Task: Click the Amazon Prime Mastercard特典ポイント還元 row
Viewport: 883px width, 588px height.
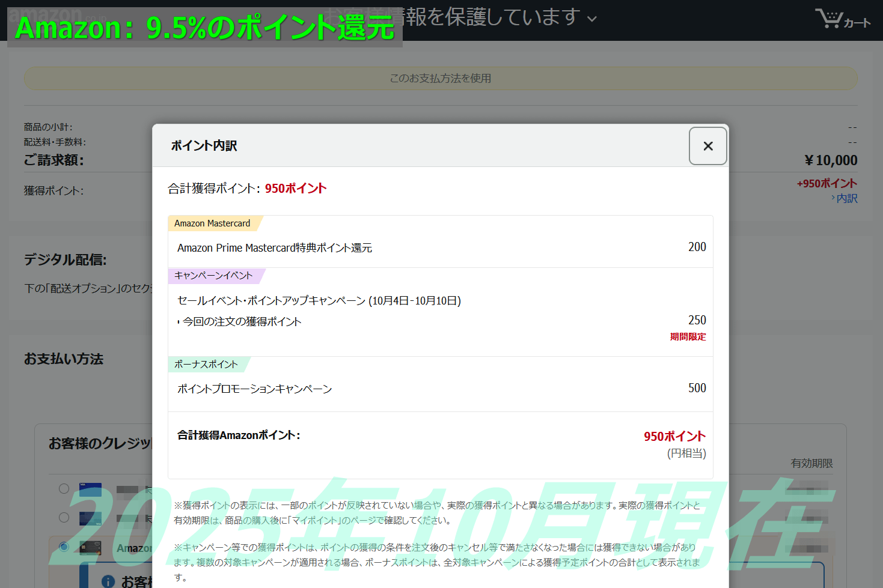Action: [275, 248]
